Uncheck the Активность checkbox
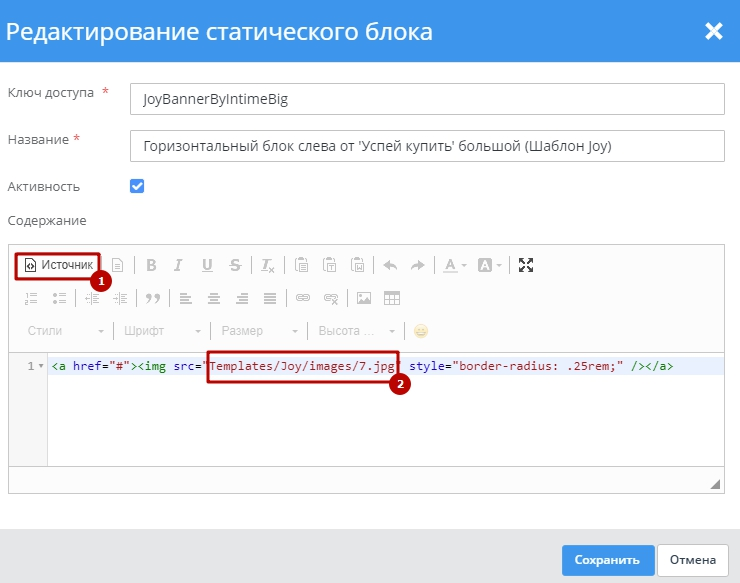This screenshot has height=583, width=740. click(x=137, y=186)
